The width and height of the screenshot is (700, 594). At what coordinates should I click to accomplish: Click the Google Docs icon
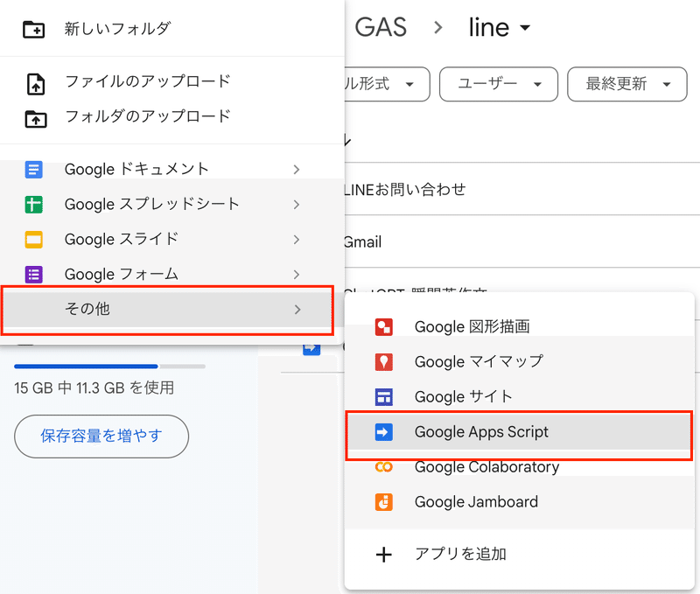click(x=34, y=170)
